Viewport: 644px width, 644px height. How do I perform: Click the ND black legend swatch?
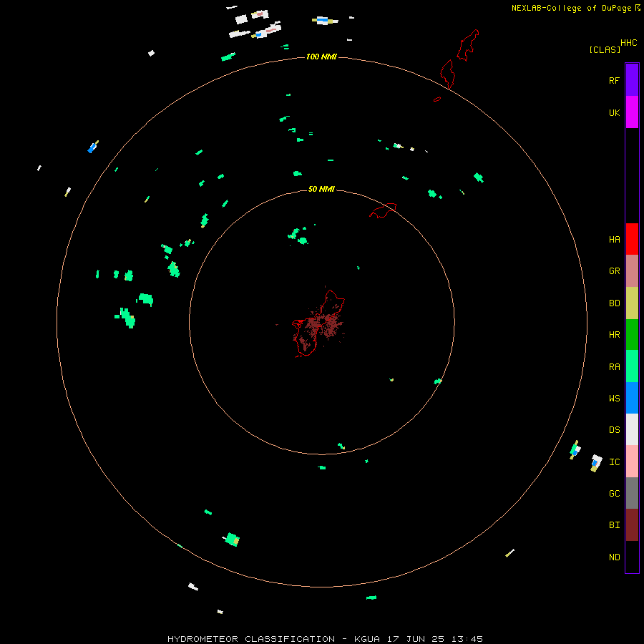pyautogui.click(x=632, y=557)
